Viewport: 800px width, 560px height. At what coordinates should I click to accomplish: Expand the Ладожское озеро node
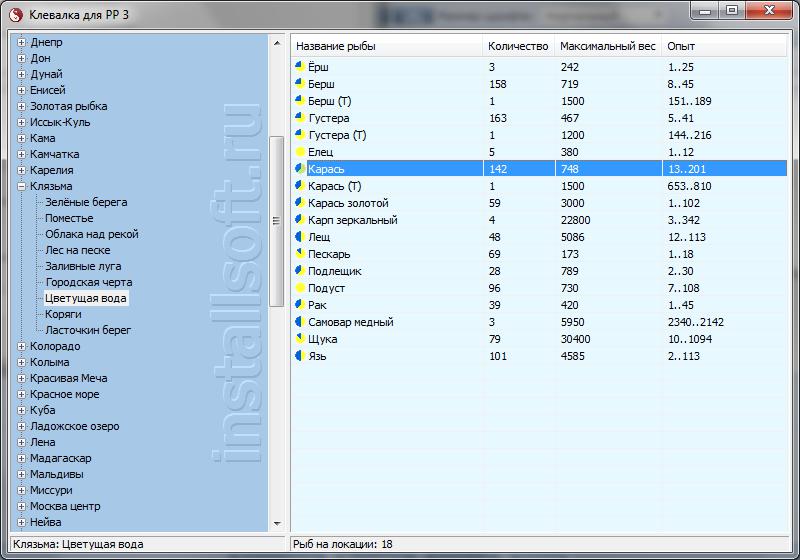point(21,426)
